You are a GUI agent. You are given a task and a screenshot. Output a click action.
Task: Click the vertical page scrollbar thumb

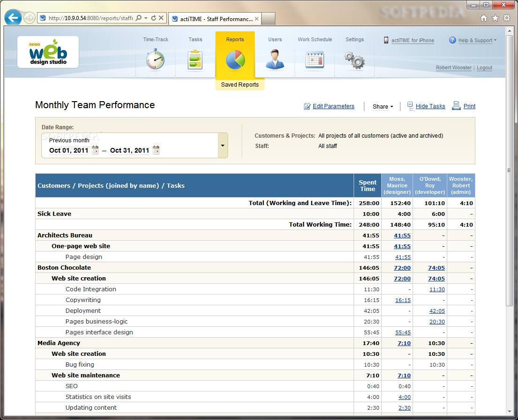coord(509,169)
